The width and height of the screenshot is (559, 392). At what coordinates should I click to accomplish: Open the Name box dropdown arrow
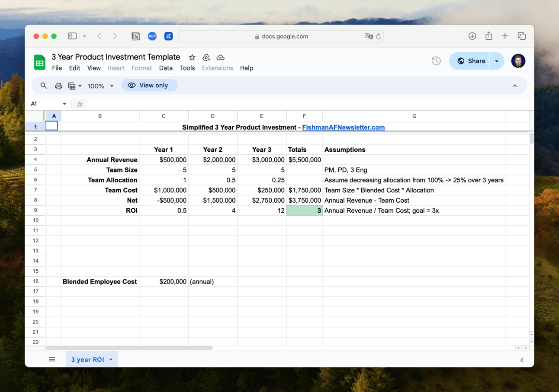64,104
